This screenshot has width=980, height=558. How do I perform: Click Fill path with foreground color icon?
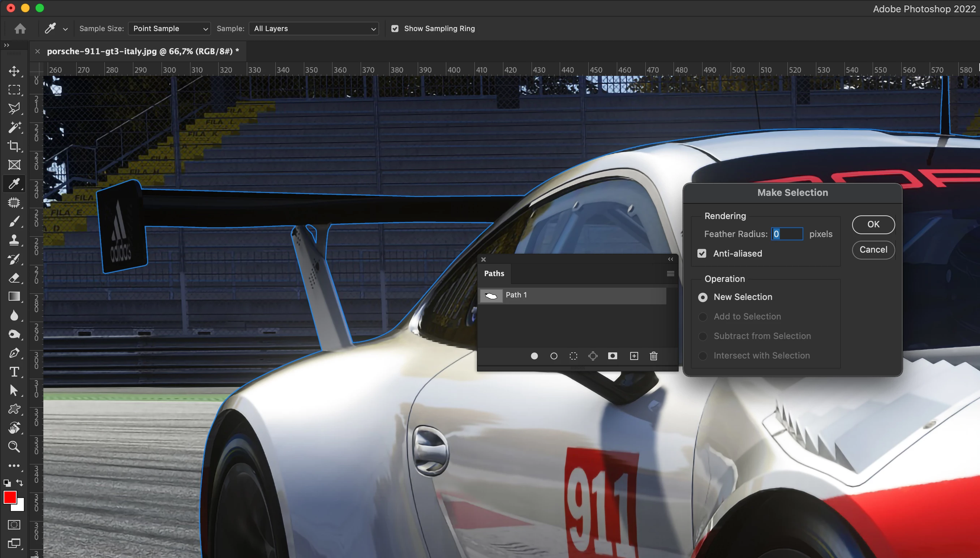534,356
